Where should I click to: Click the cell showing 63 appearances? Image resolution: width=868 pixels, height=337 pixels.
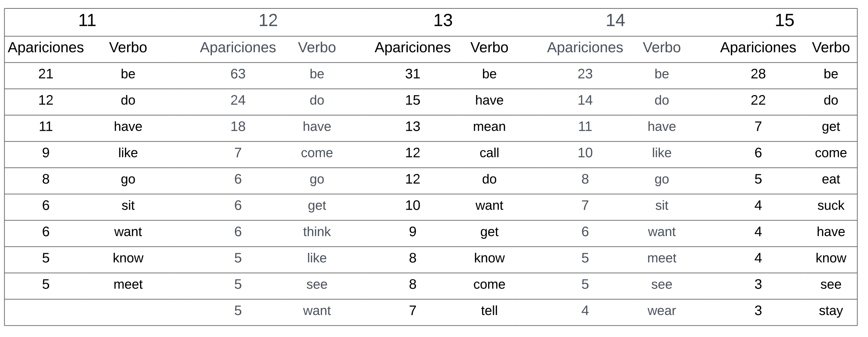tap(238, 74)
